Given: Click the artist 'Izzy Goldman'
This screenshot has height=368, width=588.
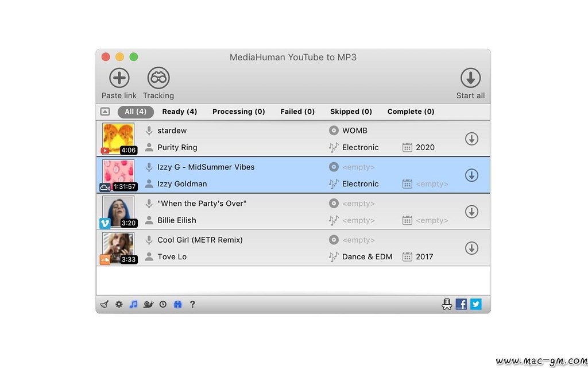Looking at the screenshot, I should coord(182,184).
